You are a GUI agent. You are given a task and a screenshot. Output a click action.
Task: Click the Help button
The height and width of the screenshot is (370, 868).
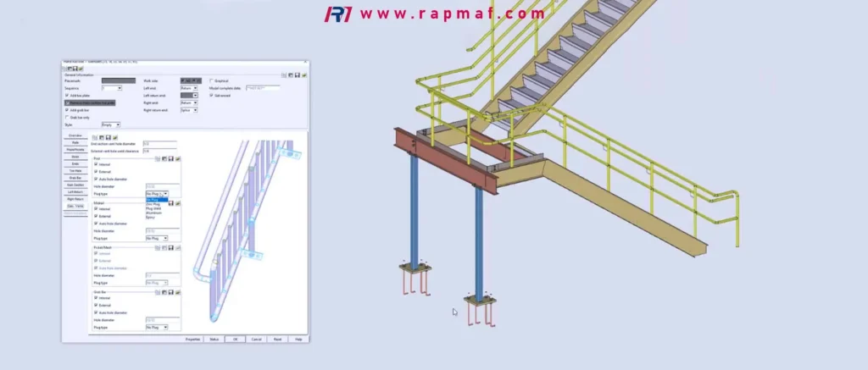click(x=298, y=339)
